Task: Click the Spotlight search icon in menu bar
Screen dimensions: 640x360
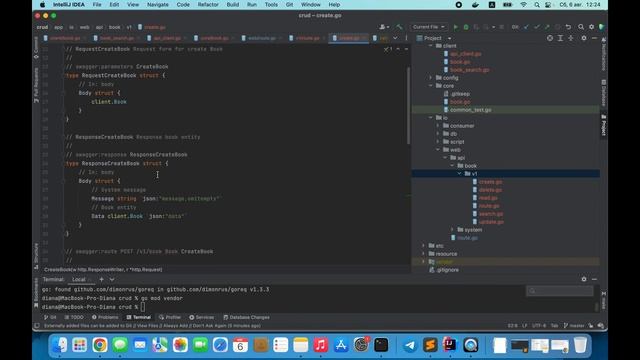Action: [x=537, y=5]
